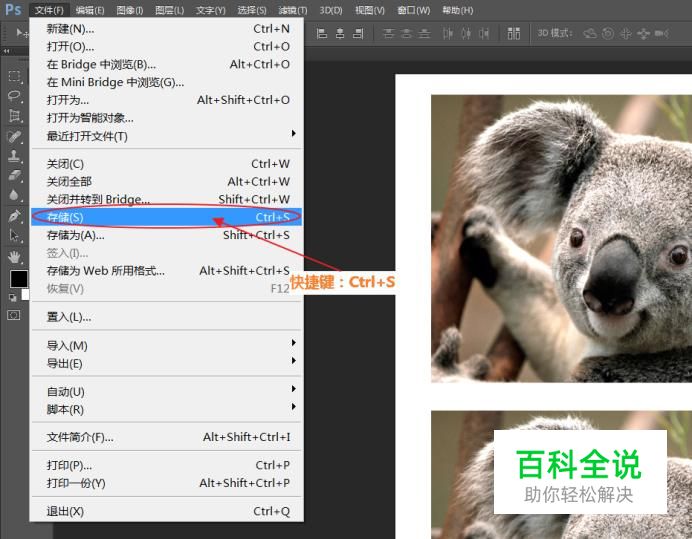Viewport: 692px width, 539px height.
Task: Choose the 3D zoom camera mode icon
Action: click(x=662, y=34)
